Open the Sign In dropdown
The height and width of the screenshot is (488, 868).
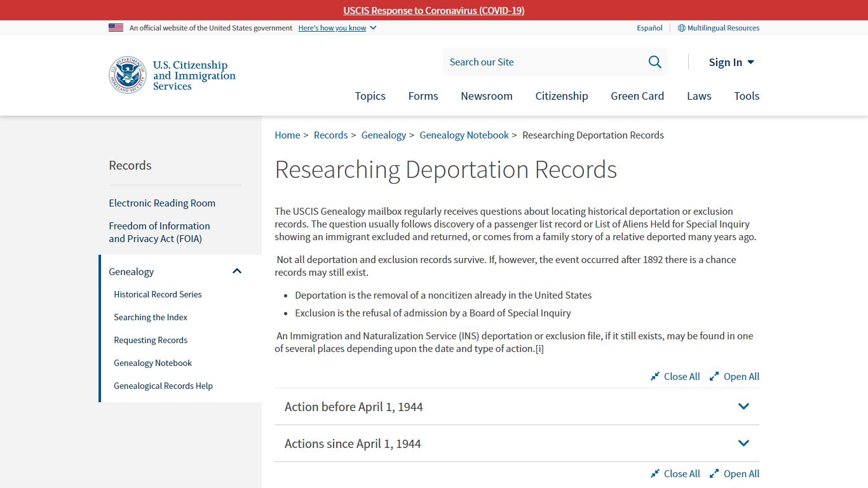pyautogui.click(x=731, y=62)
